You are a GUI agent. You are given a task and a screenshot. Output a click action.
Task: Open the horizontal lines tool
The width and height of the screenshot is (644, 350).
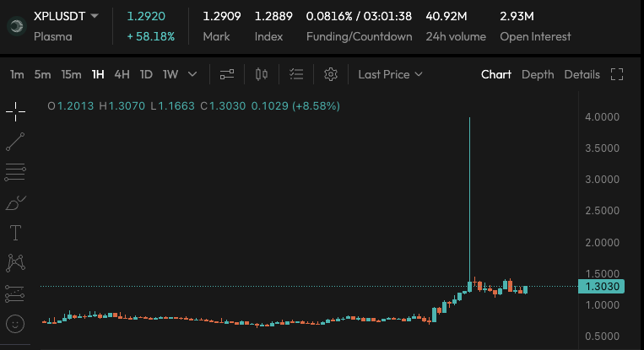(15, 171)
